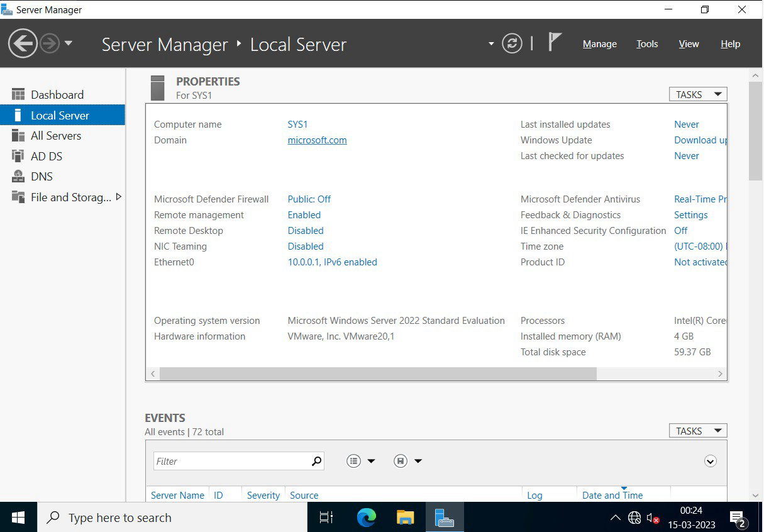This screenshot has height=532, width=764.
Task: Open the saved queries dropdown in Events
Action: pos(407,461)
